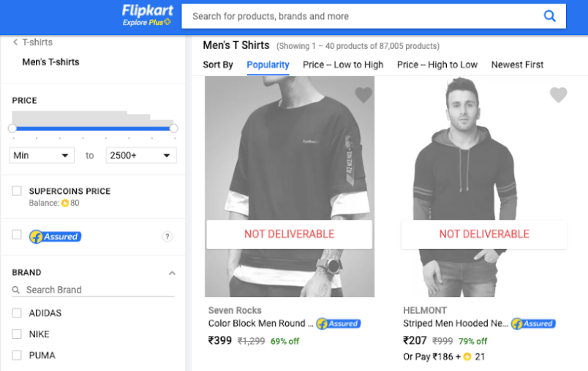This screenshot has width=588, height=371.
Task: Check the ADIDAS brand checkbox
Action: pos(17,313)
